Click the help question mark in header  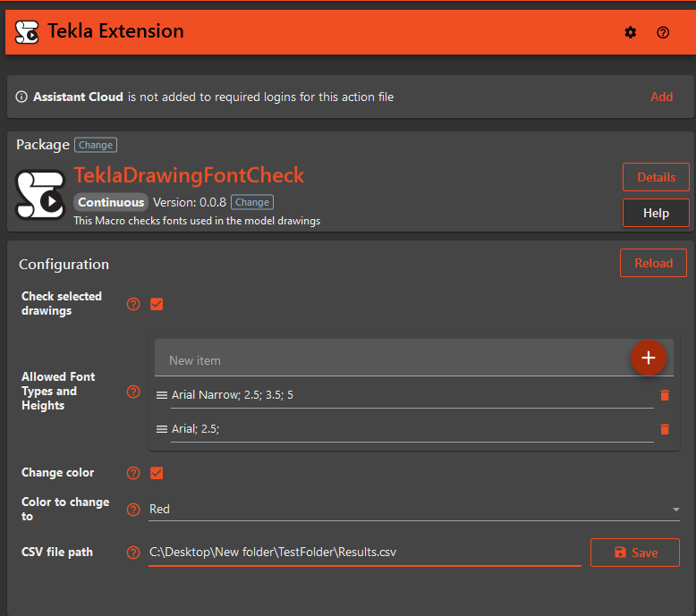(663, 32)
